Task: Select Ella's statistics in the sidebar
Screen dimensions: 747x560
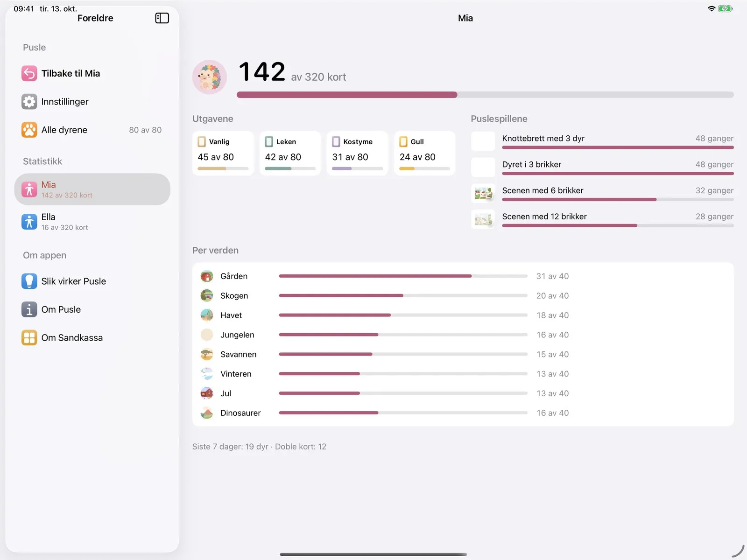Action: tap(92, 222)
